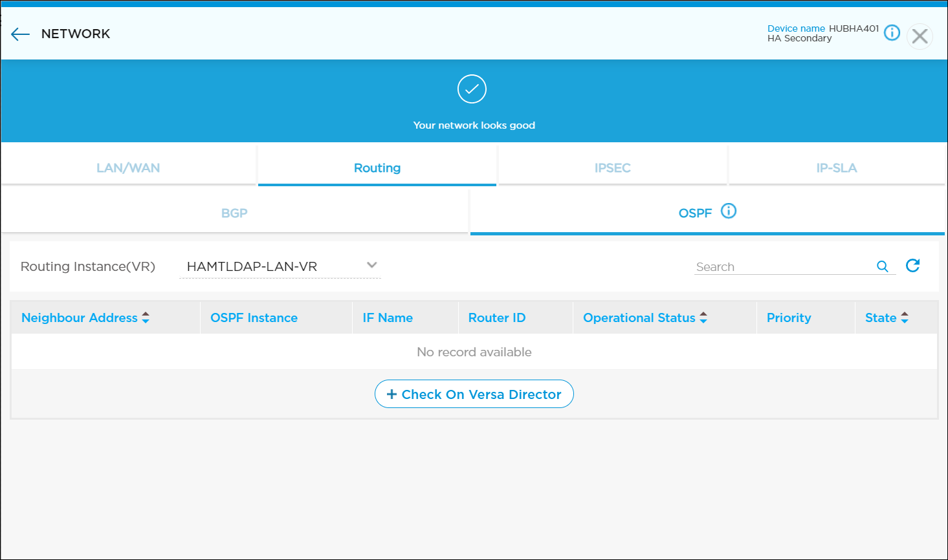Viewport: 948px width, 560px height.
Task: Open device name info icon
Action: click(x=892, y=32)
